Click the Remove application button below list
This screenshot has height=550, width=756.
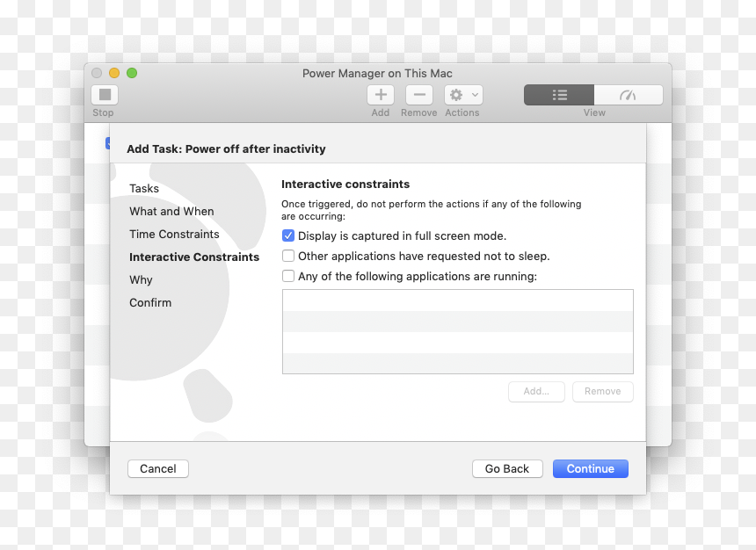[603, 391]
